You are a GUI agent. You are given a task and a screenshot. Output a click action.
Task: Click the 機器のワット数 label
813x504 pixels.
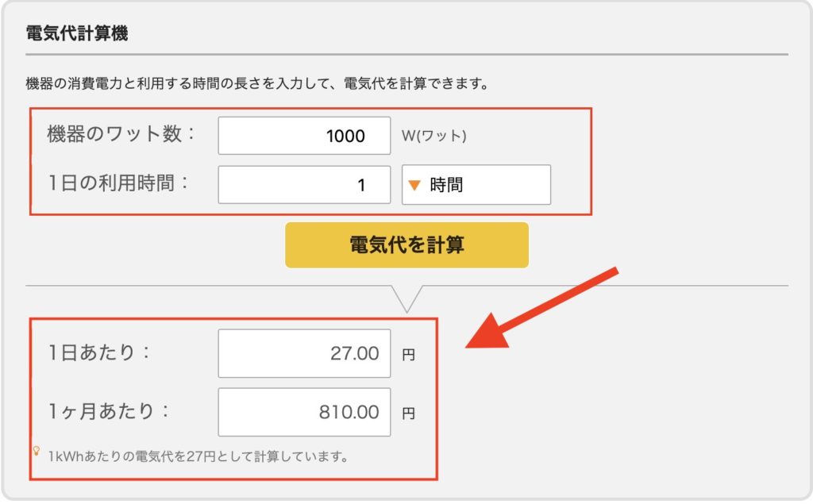click(121, 134)
